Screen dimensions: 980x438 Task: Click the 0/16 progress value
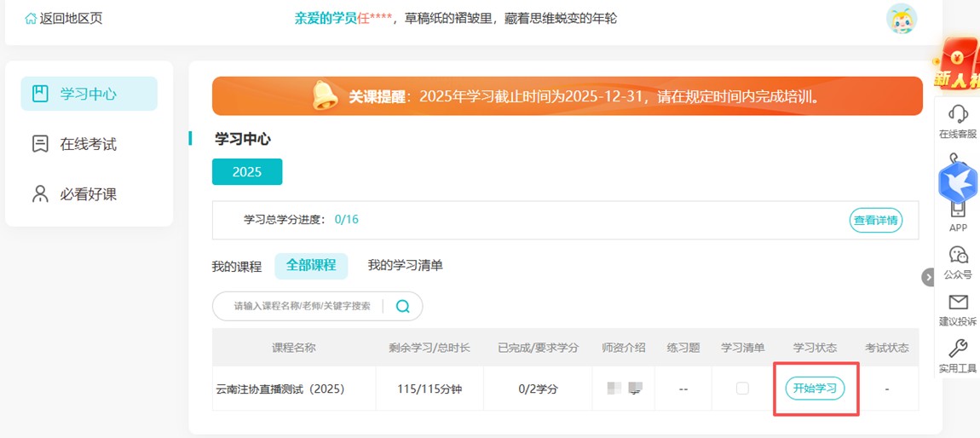click(346, 219)
